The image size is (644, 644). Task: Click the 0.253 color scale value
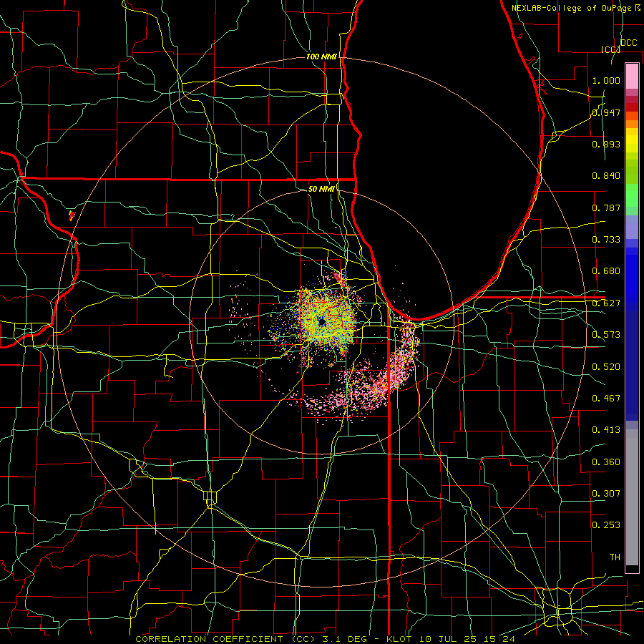pos(606,525)
